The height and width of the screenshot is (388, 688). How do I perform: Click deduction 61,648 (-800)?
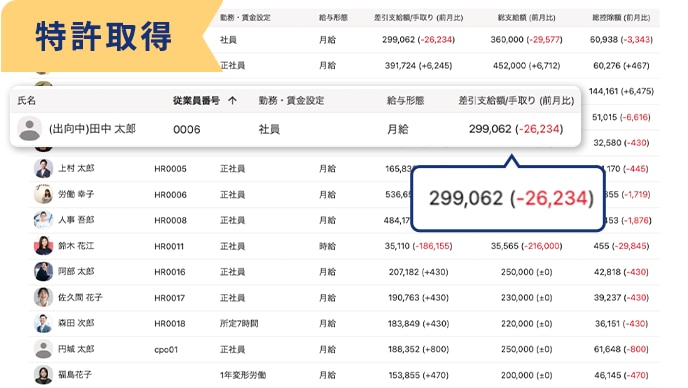click(621, 350)
